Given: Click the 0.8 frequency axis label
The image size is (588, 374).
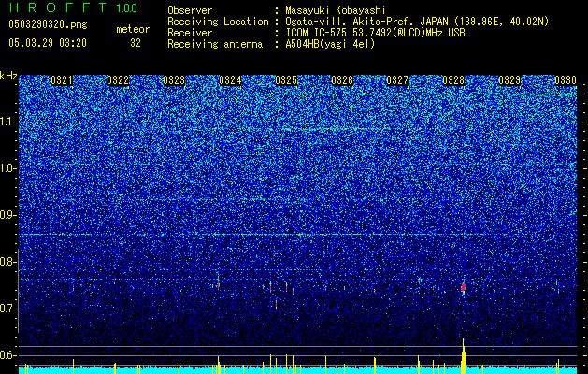Looking at the screenshot, I should (8, 262).
